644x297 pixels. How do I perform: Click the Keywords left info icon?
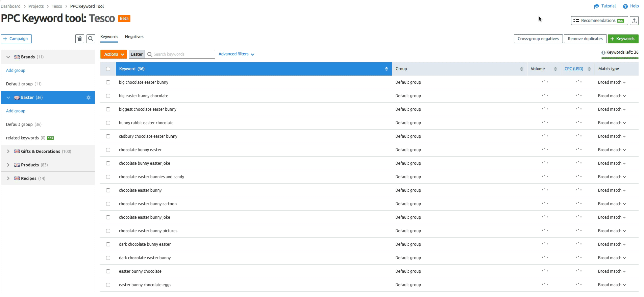(x=603, y=53)
